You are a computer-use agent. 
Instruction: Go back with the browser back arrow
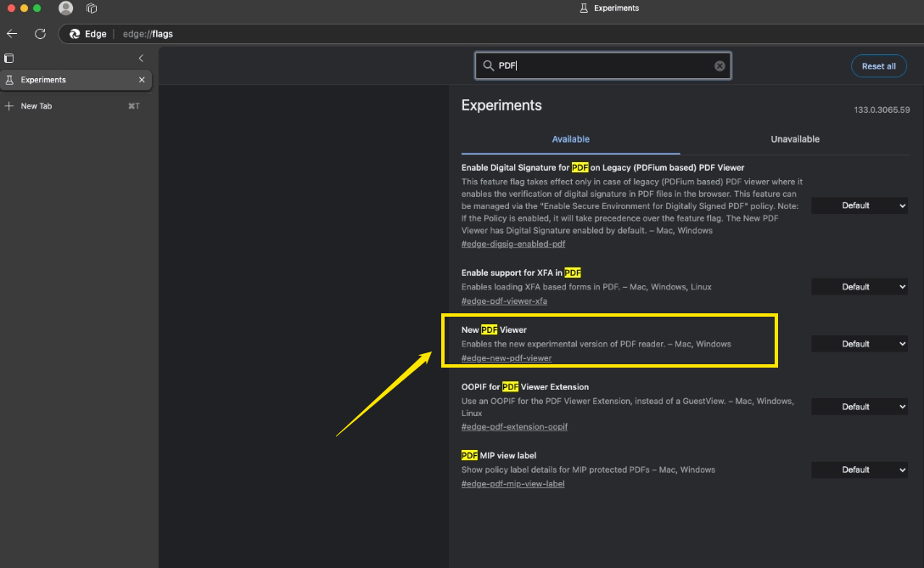(12, 34)
